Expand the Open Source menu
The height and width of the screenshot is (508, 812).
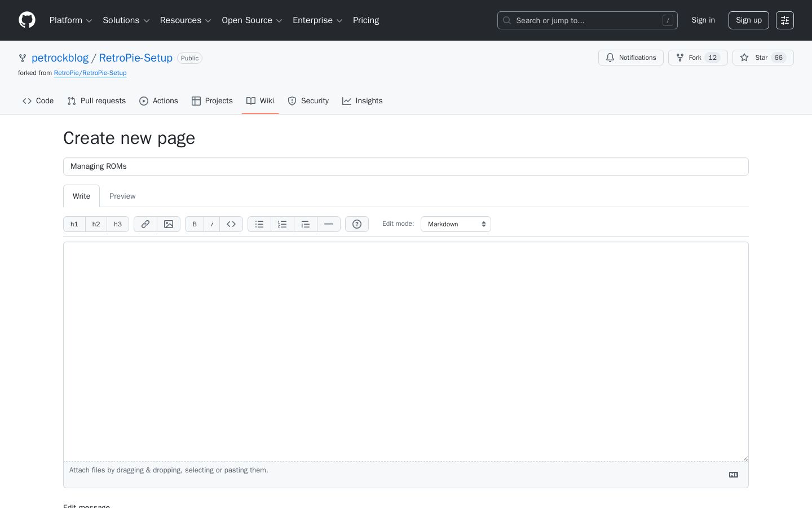[x=252, y=20]
